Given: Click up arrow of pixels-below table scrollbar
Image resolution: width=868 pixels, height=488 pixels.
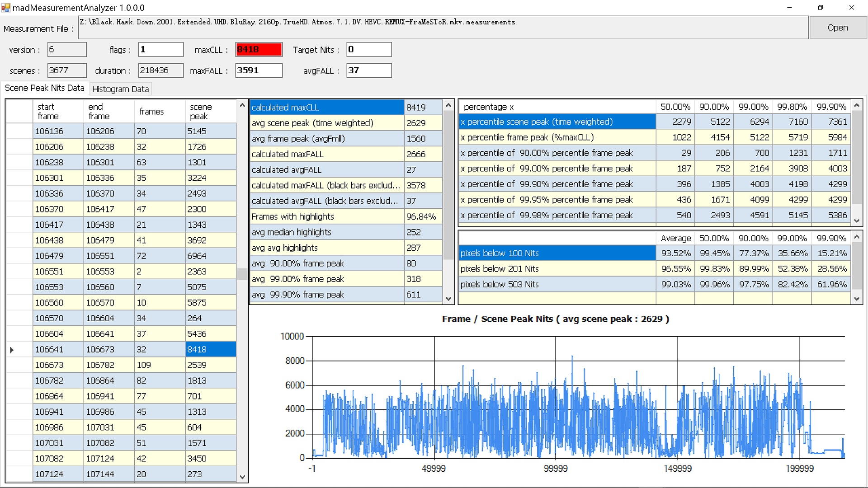Looking at the screenshot, I should pos(857,237).
